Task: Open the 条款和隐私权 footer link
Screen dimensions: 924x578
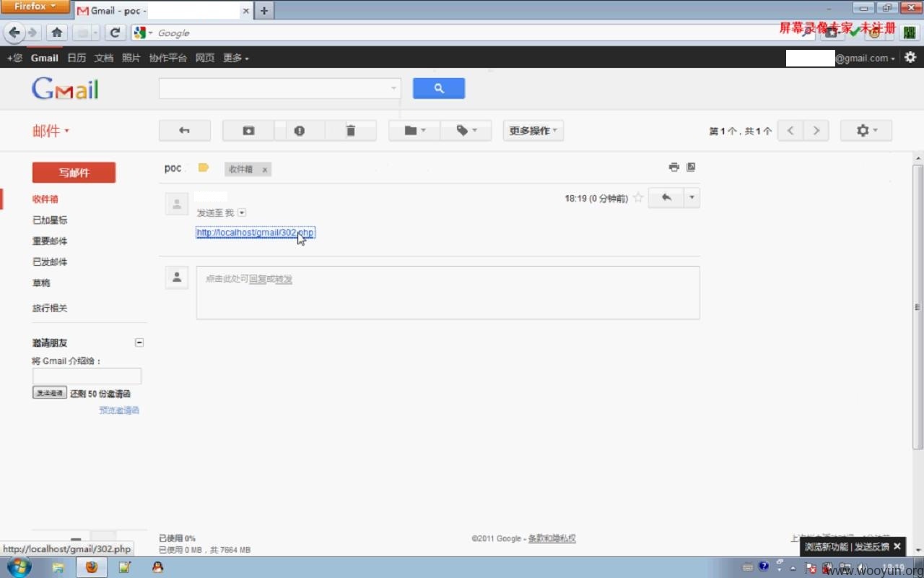Action: point(552,538)
